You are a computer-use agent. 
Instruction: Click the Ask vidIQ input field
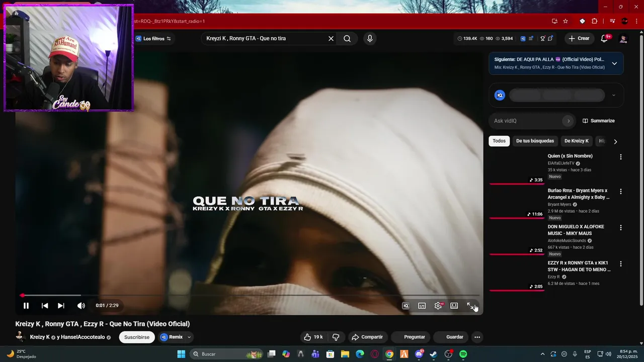coord(526,121)
